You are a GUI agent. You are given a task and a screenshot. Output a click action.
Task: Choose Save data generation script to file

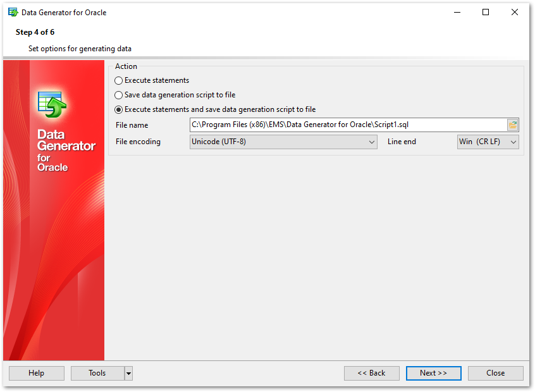pos(119,95)
